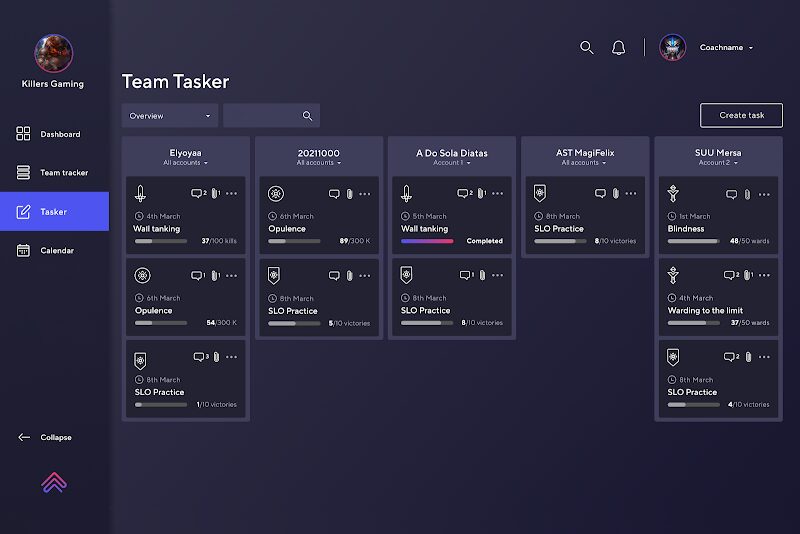This screenshot has height=534, width=800.
Task: Open comments on Elyoyaa Wall tanking card
Action: pyautogui.click(x=198, y=193)
